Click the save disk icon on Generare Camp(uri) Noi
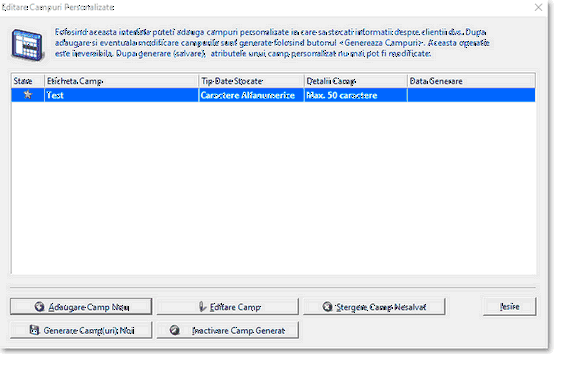Image resolution: width=574 pixels, height=365 pixels. click(34, 330)
